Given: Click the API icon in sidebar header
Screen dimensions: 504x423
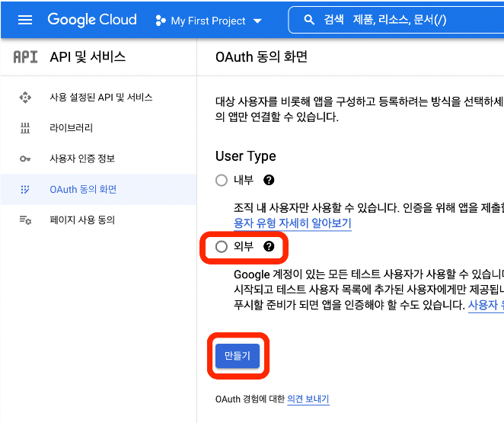Looking at the screenshot, I should pos(25,57).
